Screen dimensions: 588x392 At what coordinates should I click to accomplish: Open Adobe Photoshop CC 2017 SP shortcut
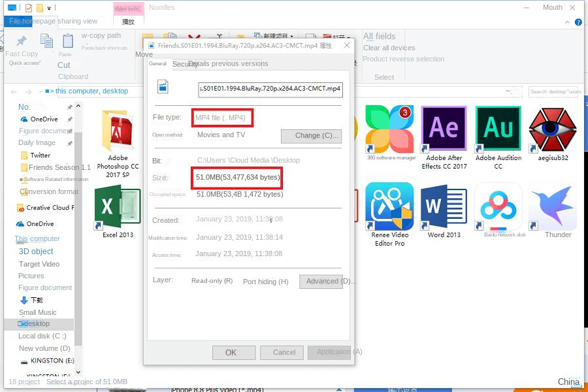click(x=118, y=144)
